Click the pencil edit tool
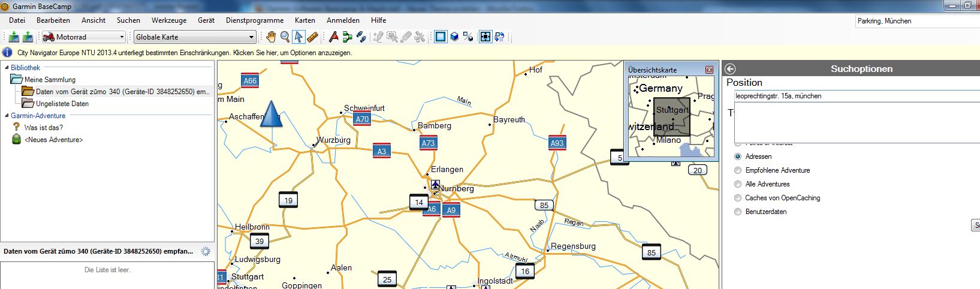980x289 pixels. coord(378,37)
